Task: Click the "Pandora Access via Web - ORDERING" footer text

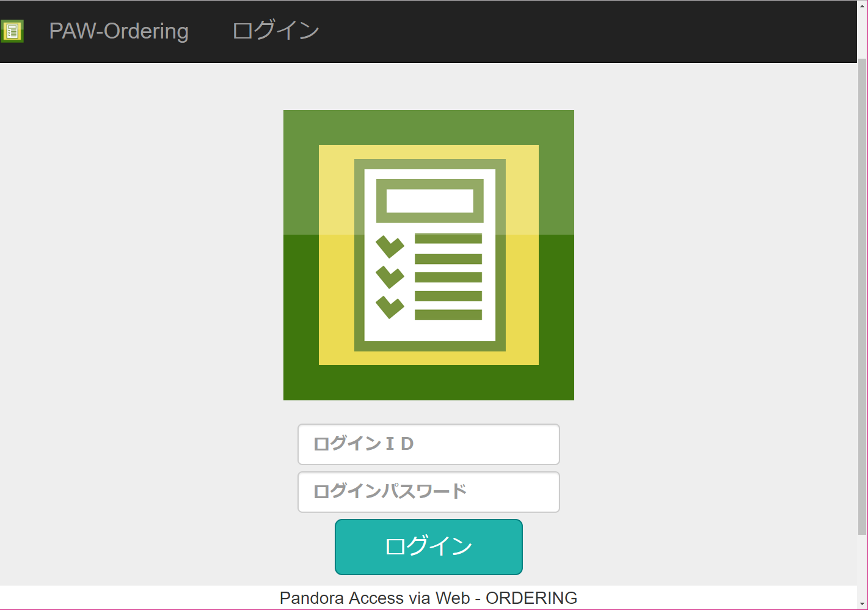Action: pos(428,598)
